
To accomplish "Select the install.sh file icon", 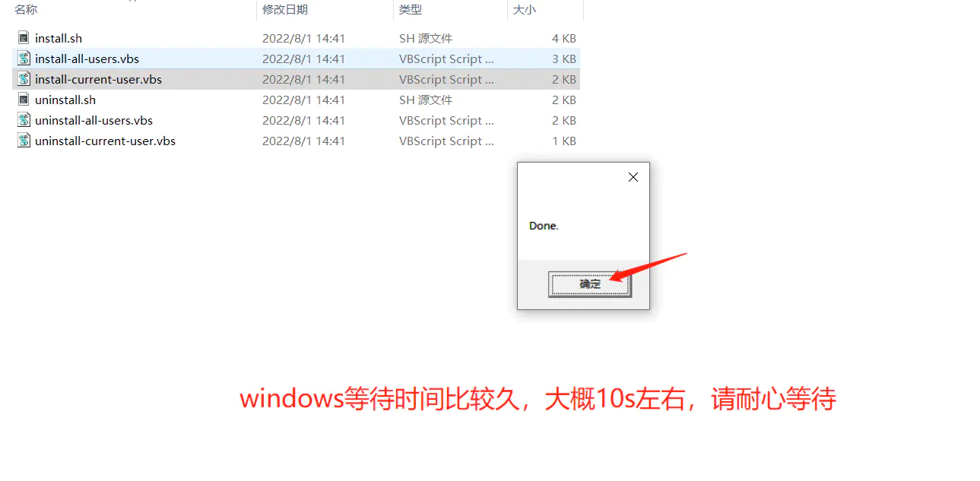I will 24,38.
